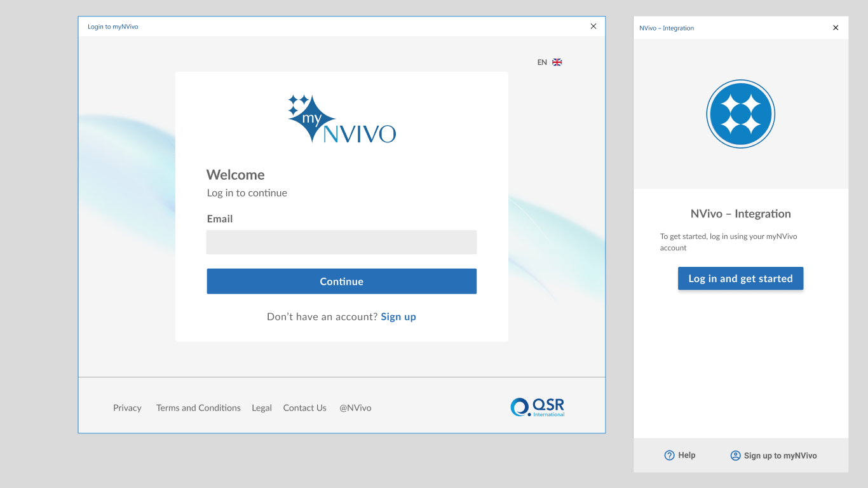Click the UK flag language icon

[557, 62]
